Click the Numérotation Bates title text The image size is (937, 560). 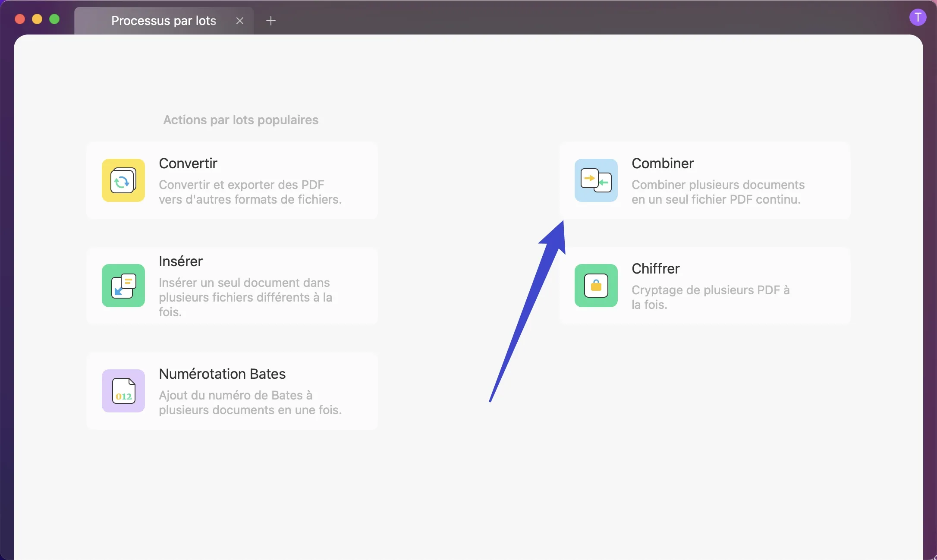click(222, 374)
